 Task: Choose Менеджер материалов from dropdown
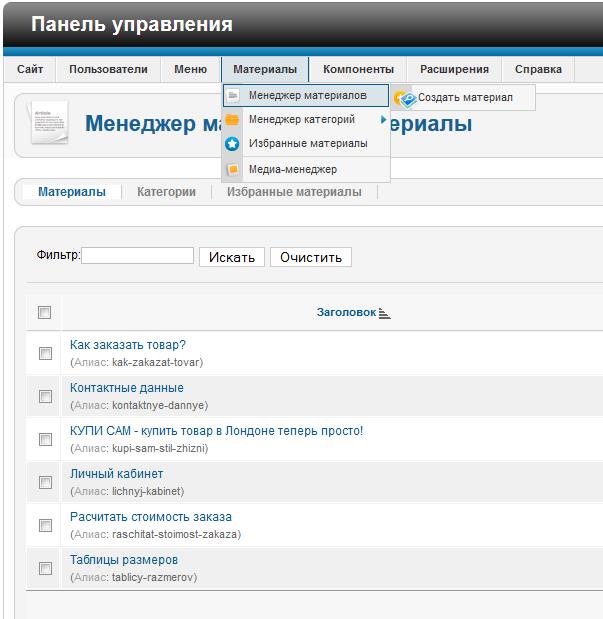[x=306, y=95]
